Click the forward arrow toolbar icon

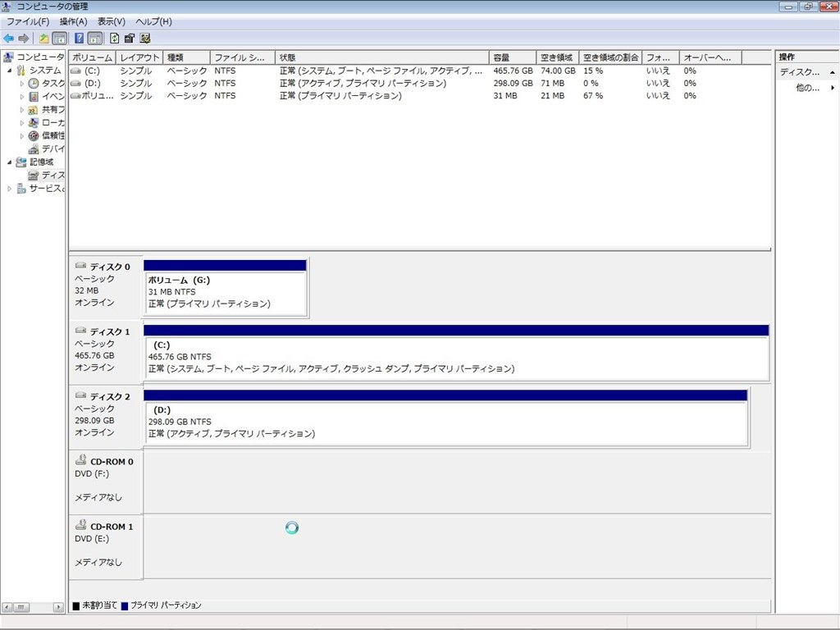[x=24, y=39]
